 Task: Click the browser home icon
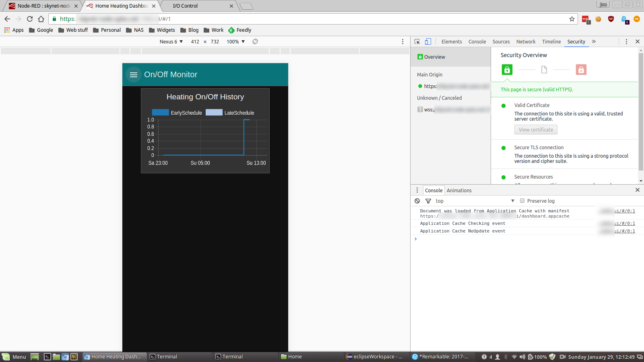pos(41,19)
